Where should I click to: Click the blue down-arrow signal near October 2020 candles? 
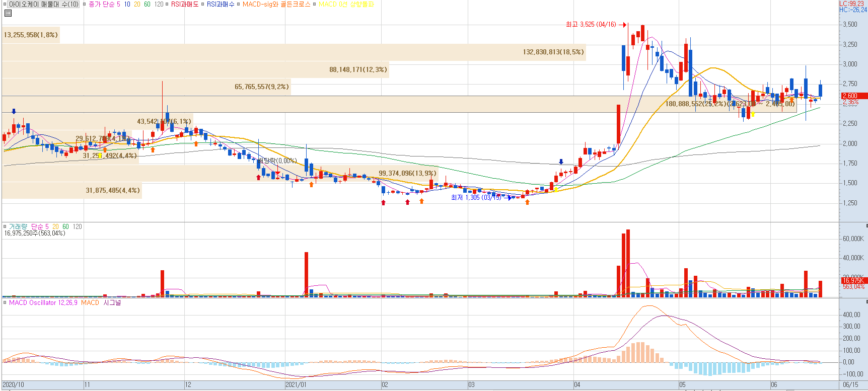(x=14, y=111)
